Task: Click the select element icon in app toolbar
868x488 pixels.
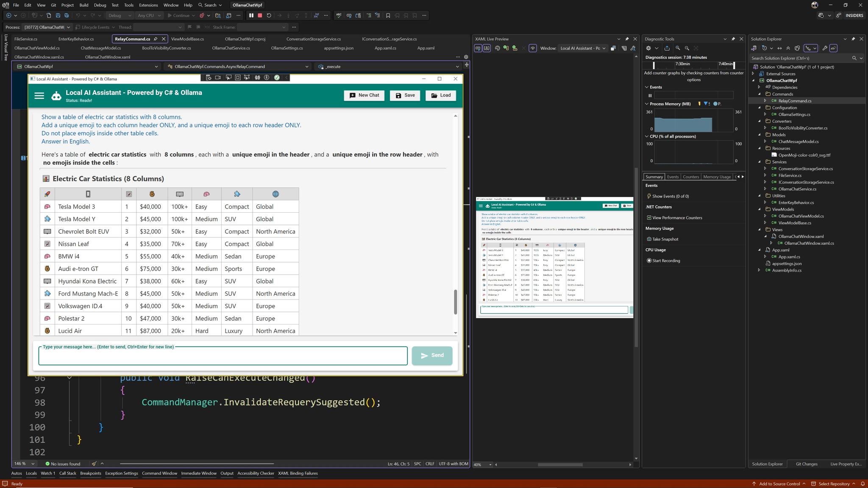Action: [x=228, y=78]
